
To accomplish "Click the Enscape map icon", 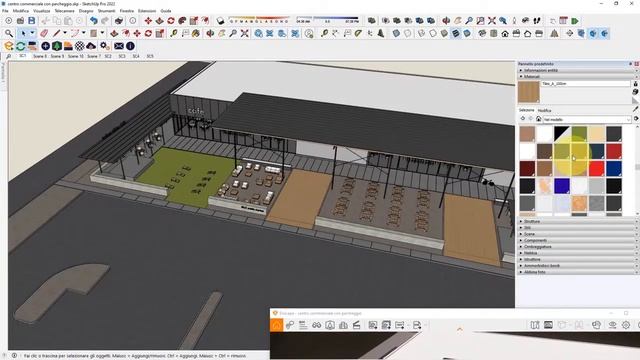I will coord(535,325).
